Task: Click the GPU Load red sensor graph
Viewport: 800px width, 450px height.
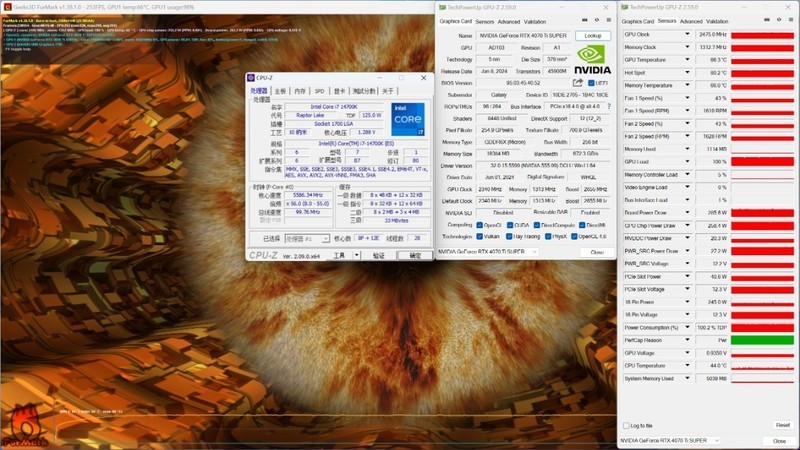Action: [764, 162]
